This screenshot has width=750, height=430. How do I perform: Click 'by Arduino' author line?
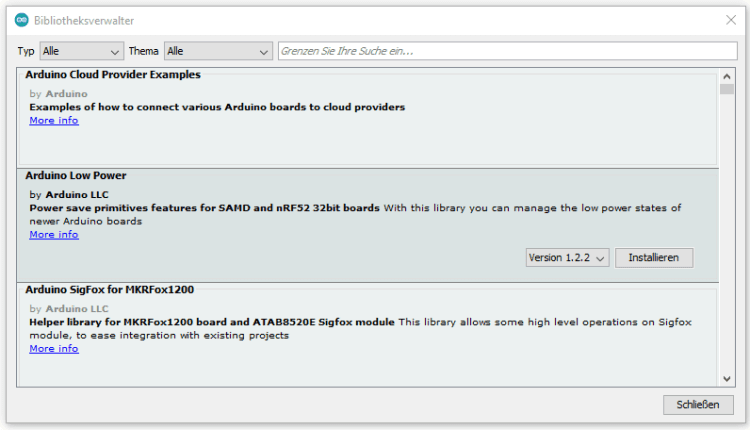[58, 94]
